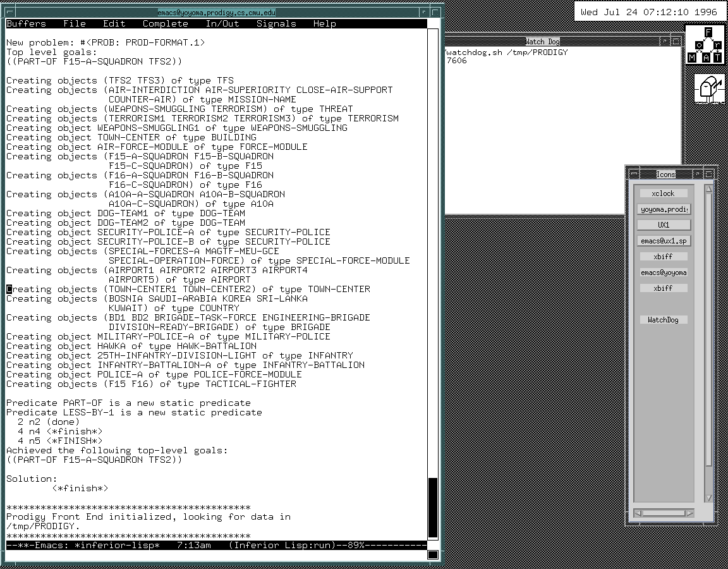This screenshot has height=569, width=728.
Task: Open the Buffers menu
Action: pos(27,23)
